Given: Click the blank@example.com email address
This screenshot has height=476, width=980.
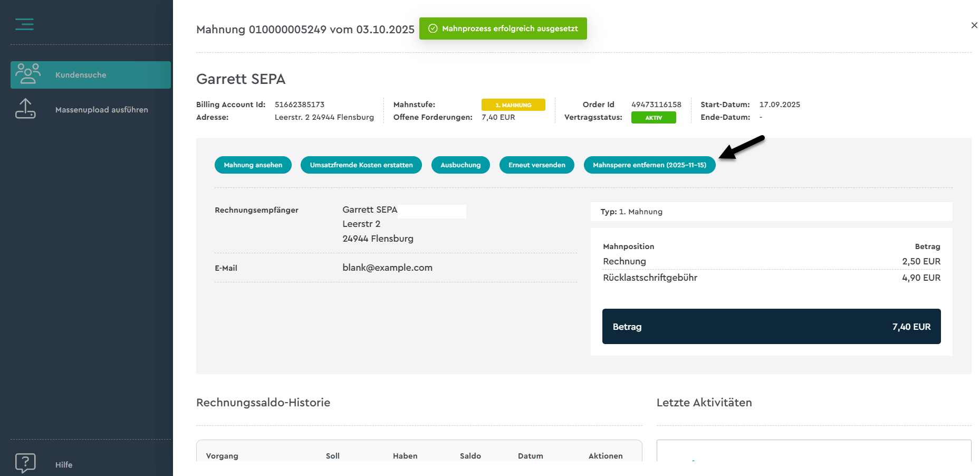Looking at the screenshot, I should click(387, 268).
